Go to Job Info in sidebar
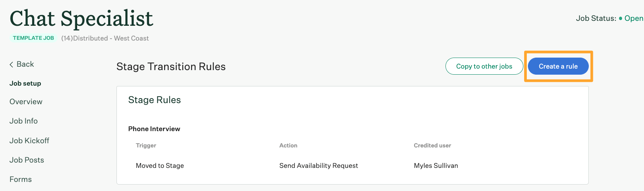Screen dimensions: 644x191 (x=23, y=121)
